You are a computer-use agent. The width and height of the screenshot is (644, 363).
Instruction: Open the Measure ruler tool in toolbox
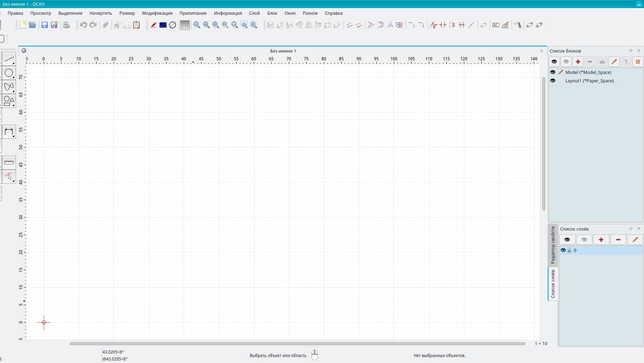[9, 162]
